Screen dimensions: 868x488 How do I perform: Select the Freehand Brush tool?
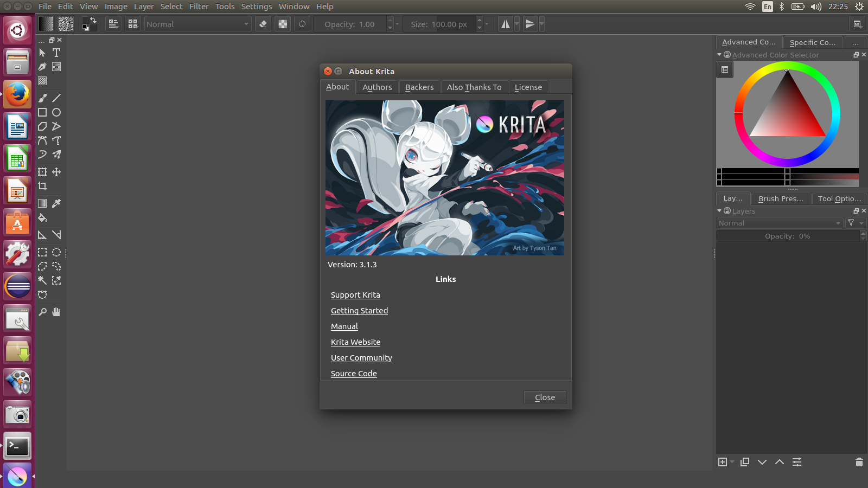pyautogui.click(x=42, y=98)
